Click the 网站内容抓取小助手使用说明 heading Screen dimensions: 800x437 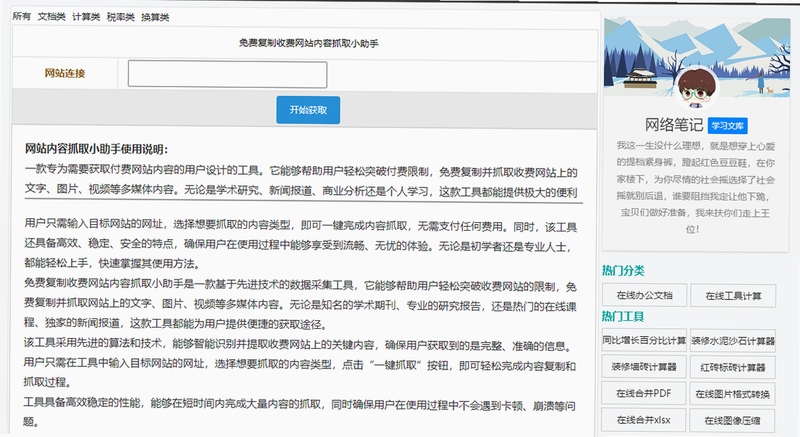click(x=96, y=149)
